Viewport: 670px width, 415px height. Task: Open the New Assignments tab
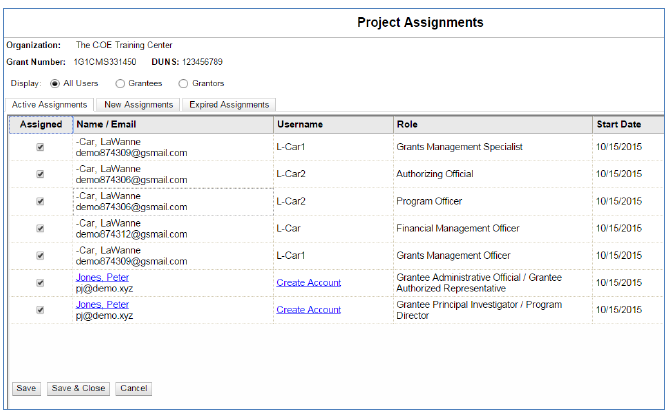click(138, 104)
